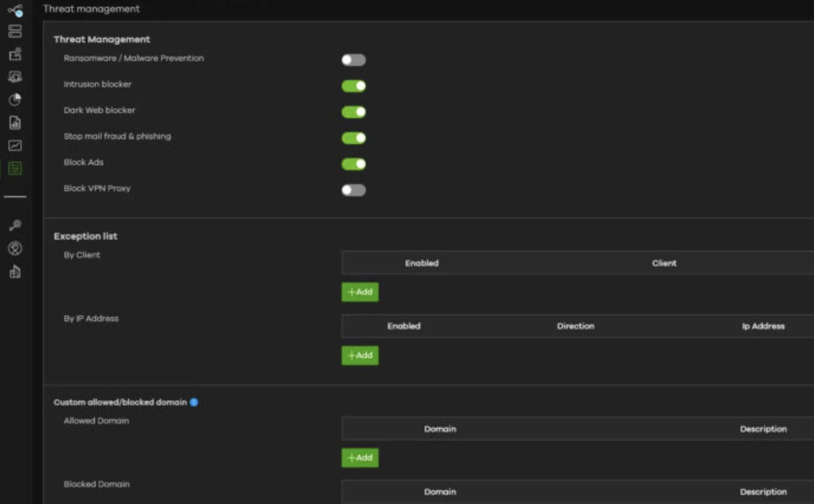The width and height of the screenshot is (814, 504).
Task: Turn off Dark Web blocker
Action: click(x=354, y=112)
